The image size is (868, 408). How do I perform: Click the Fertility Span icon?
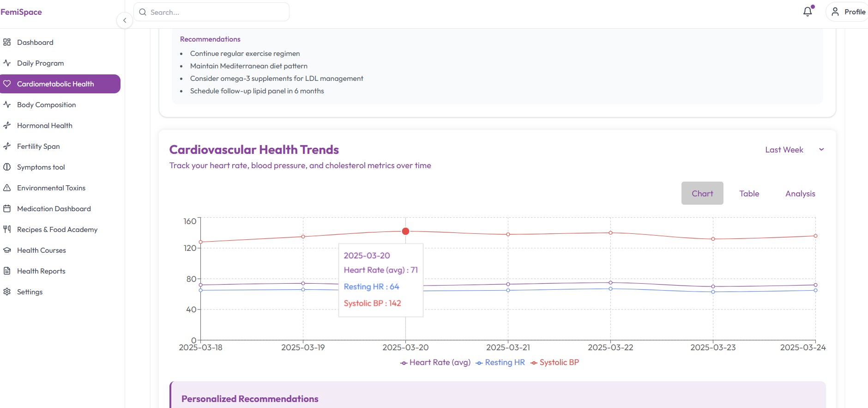coord(7,146)
